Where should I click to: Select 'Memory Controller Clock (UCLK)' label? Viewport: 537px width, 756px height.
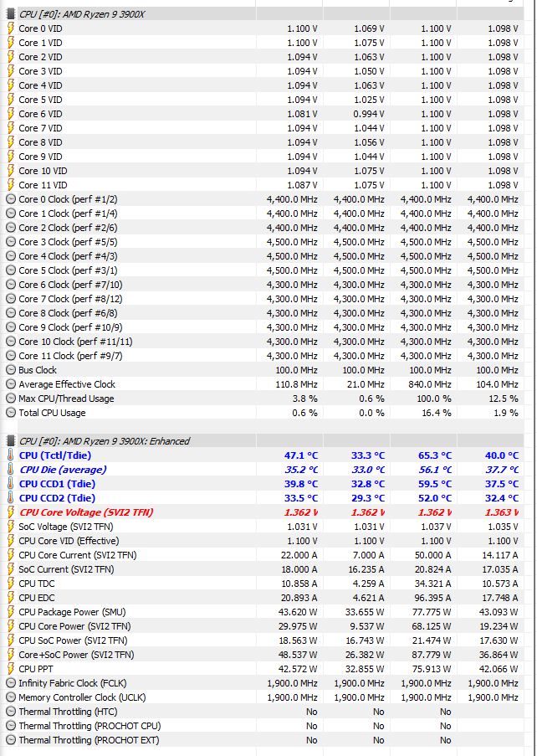point(82,697)
